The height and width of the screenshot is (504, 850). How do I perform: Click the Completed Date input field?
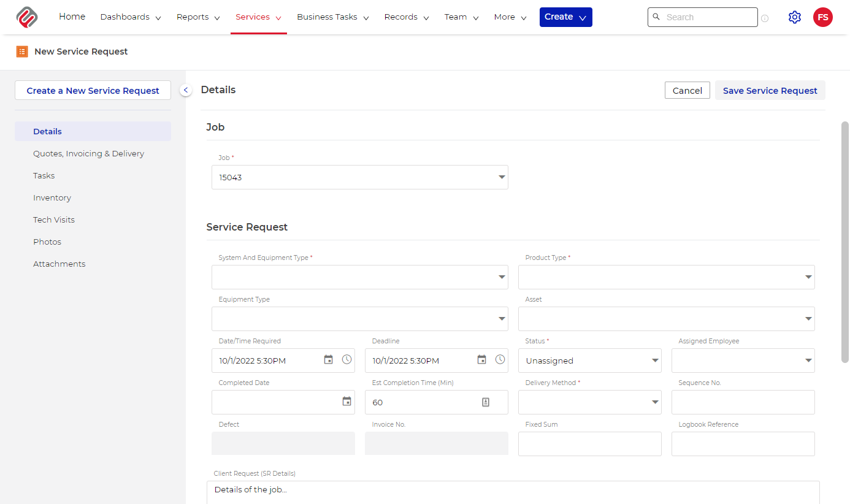[283, 402]
